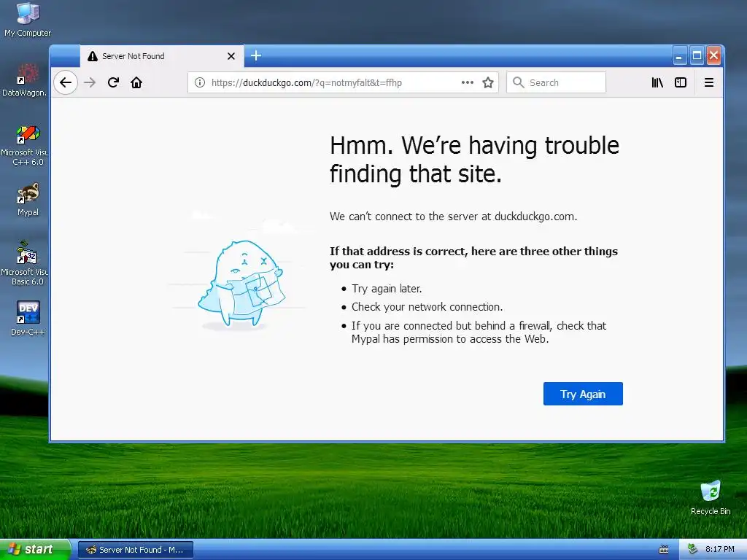Click Server Not Found taskbar button

(136, 550)
